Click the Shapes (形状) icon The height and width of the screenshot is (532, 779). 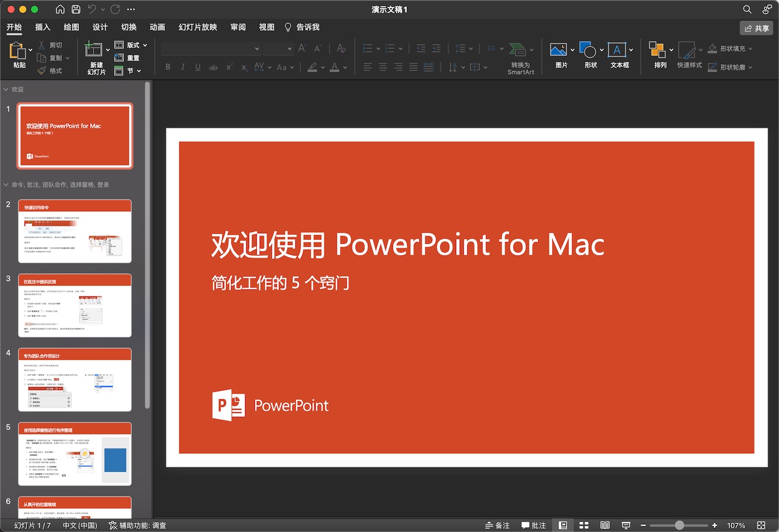(587, 50)
